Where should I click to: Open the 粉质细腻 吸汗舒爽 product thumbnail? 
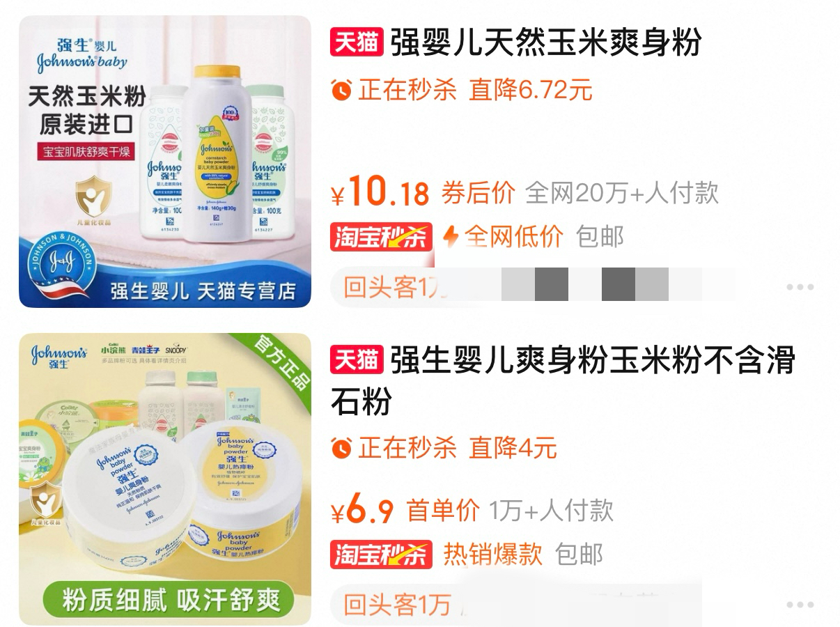(165, 479)
